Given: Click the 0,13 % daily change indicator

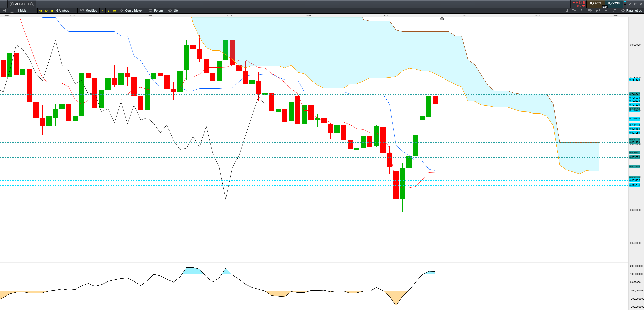Looking at the screenshot, I should (x=579, y=3).
